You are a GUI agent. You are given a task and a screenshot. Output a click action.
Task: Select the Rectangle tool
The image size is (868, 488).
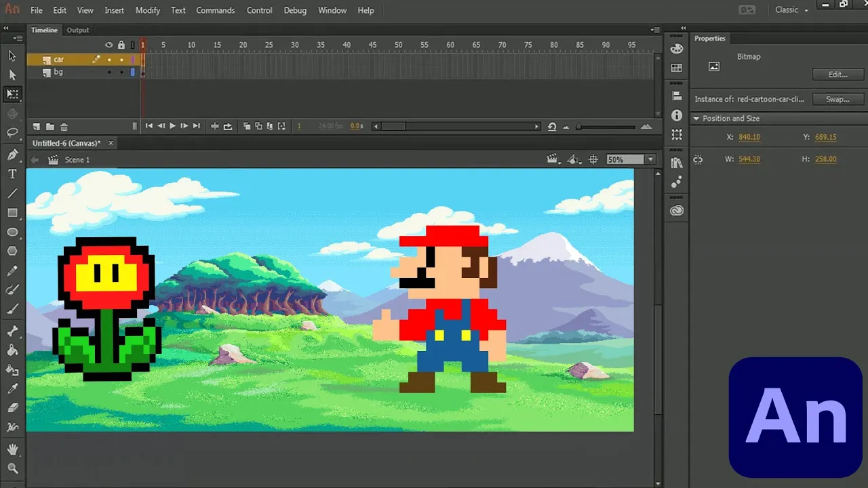point(12,213)
